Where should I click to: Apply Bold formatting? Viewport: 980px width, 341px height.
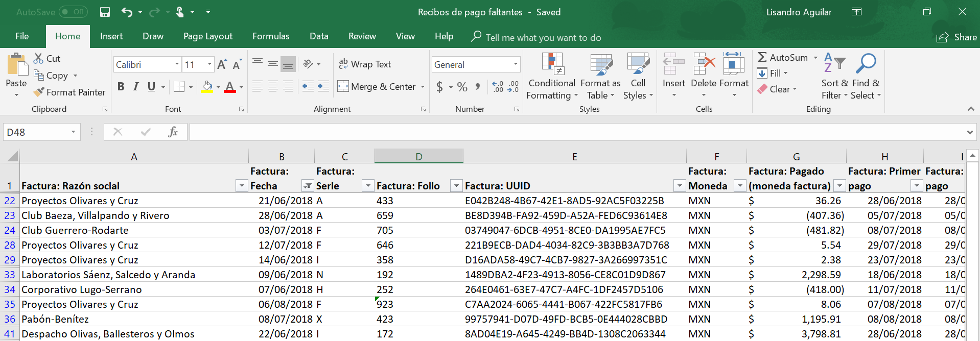(121, 87)
